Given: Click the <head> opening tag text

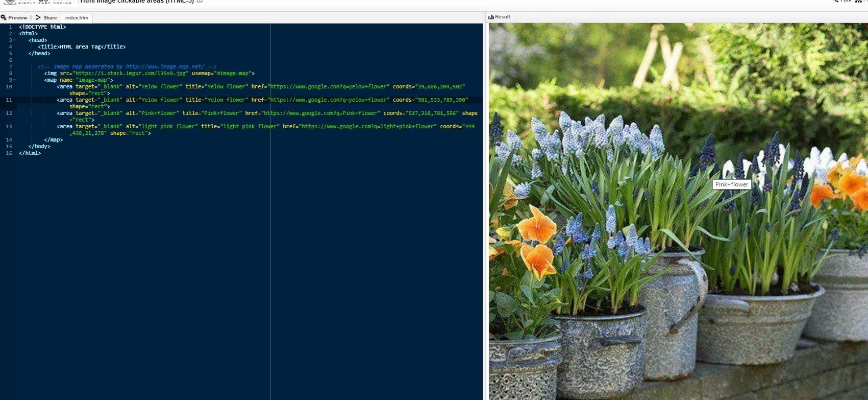Looking at the screenshot, I should coord(38,40).
